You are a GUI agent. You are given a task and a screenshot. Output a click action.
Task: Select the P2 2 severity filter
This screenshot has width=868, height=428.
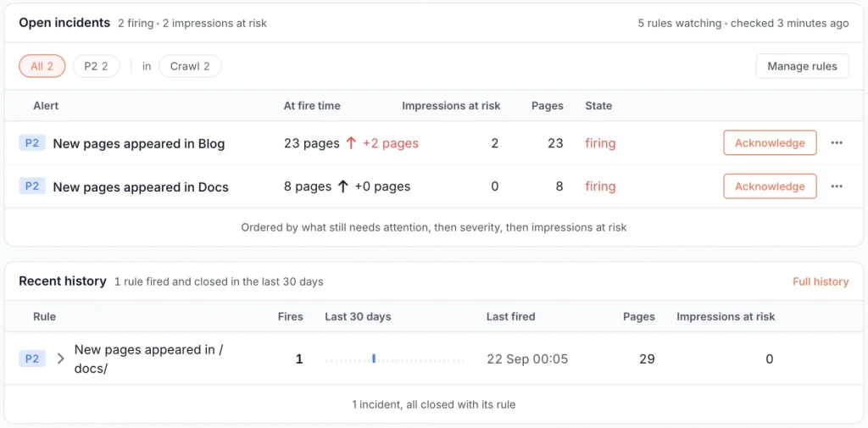97,66
